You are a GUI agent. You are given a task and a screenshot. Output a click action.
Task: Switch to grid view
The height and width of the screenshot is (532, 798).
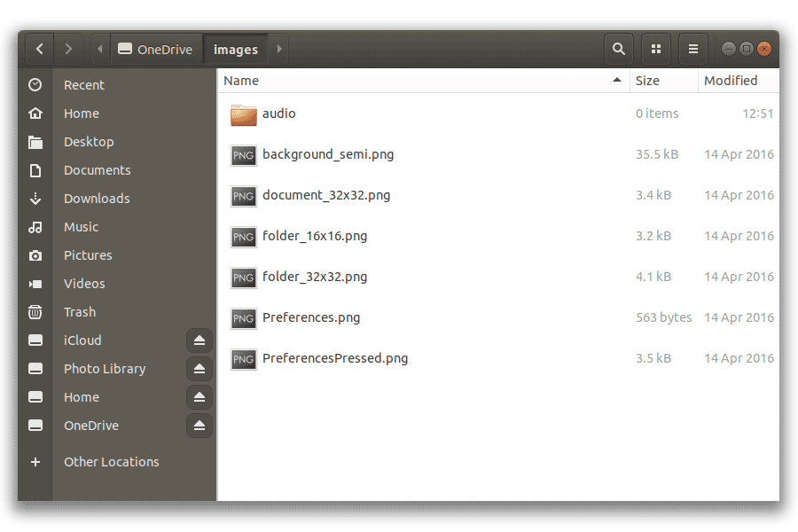[x=656, y=49]
